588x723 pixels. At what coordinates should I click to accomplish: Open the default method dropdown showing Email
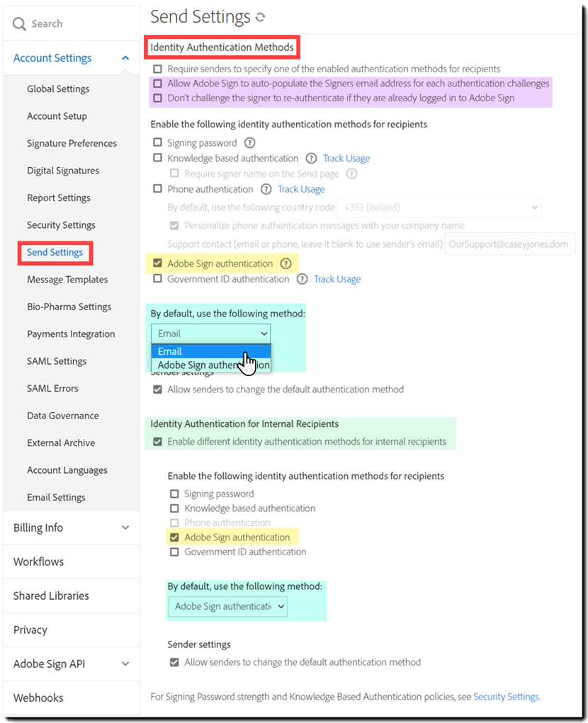coord(210,334)
